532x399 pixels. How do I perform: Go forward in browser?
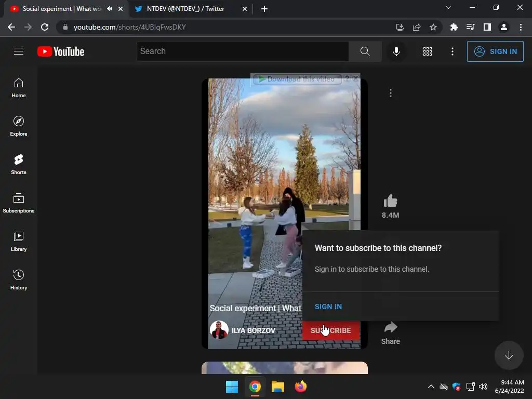(x=28, y=27)
